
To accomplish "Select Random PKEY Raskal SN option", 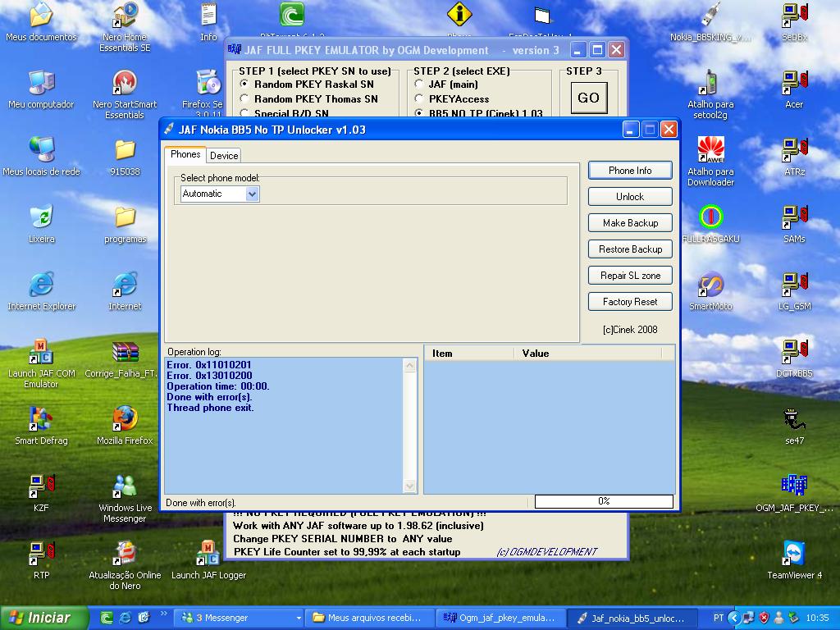I will tap(307, 84).
